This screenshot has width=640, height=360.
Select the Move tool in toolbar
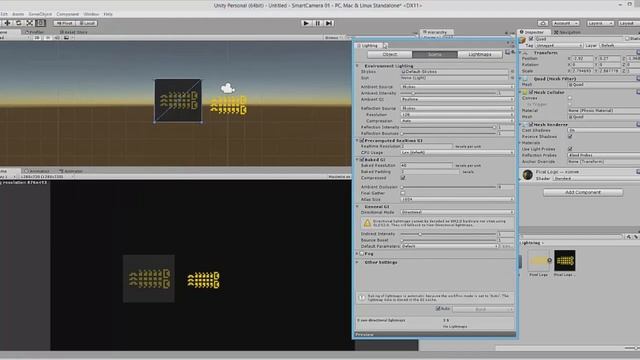click(x=7, y=23)
